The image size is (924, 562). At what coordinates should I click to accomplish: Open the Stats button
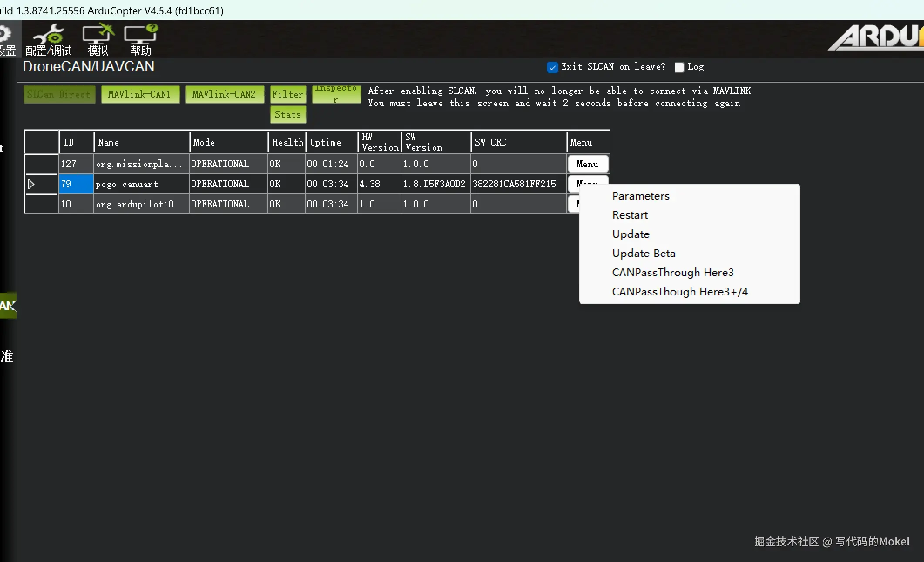point(288,115)
